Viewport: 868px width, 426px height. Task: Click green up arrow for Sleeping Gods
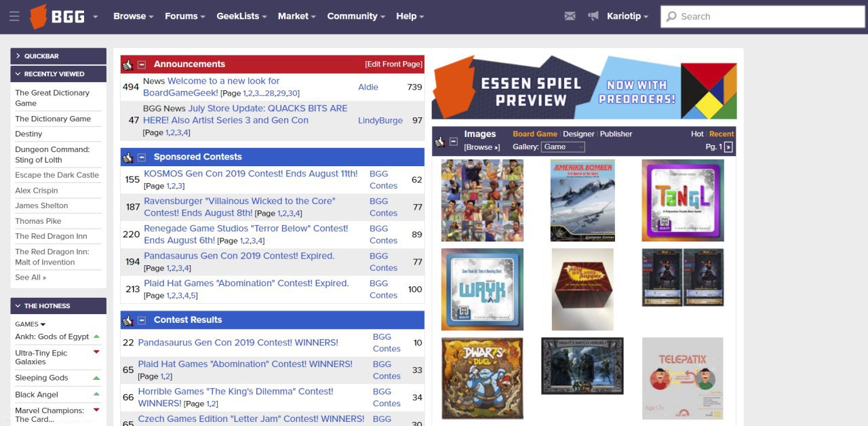click(96, 378)
